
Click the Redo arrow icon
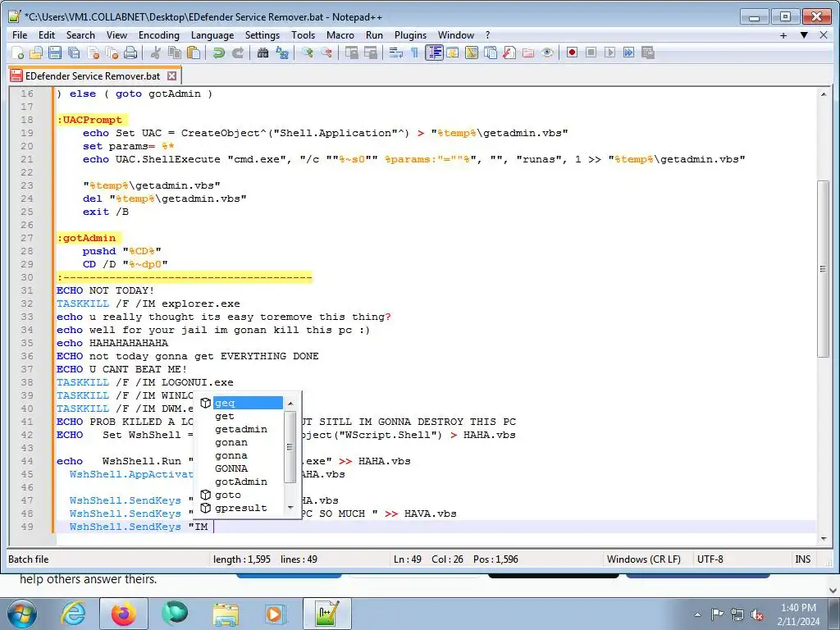point(237,52)
